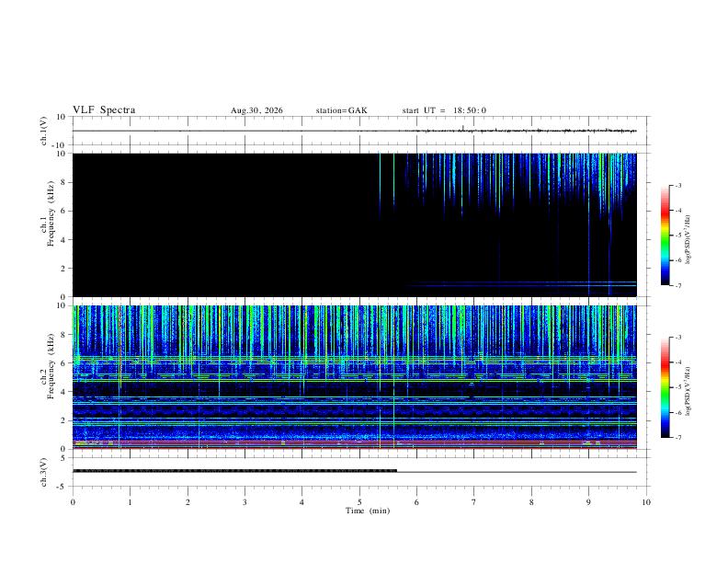Click the ch.1 spectrogram color bar
728x563 pixels.
tap(665, 236)
